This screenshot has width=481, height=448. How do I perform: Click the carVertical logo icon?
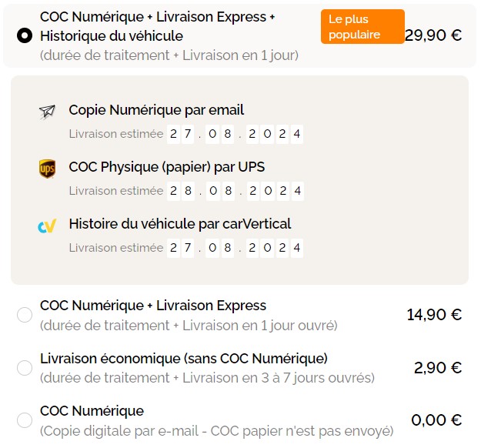47,226
